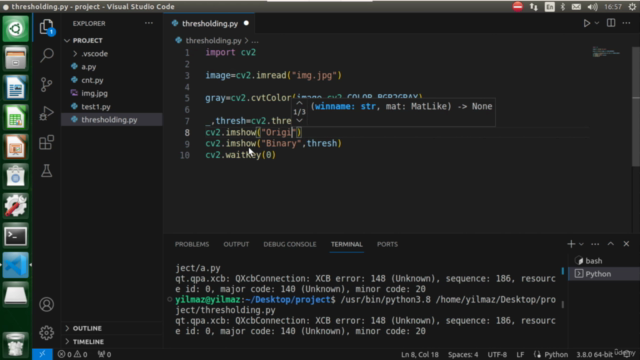Switch to the DEBUG CONSOLE tab

290,244
